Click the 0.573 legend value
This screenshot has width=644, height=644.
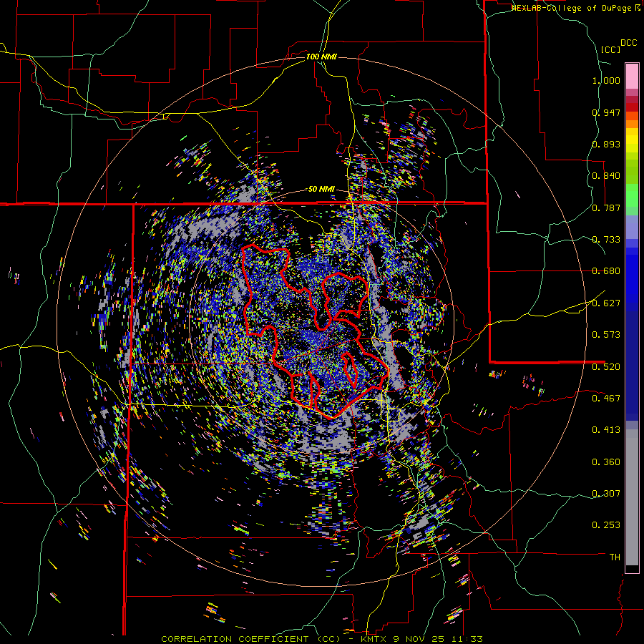606,335
